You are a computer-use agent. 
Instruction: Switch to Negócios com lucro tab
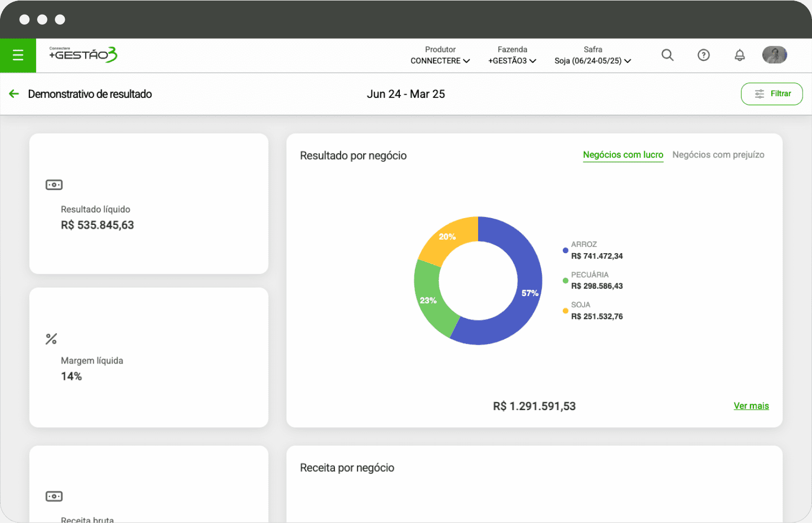(x=623, y=155)
